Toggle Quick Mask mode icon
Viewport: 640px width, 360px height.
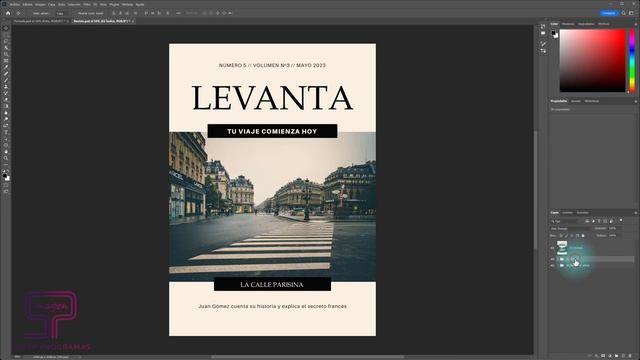[x=6, y=185]
